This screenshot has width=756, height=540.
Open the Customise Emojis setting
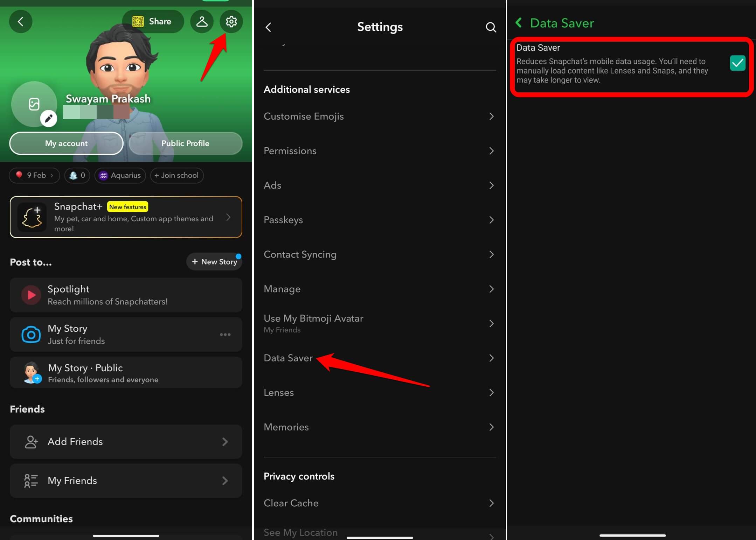(380, 116)
